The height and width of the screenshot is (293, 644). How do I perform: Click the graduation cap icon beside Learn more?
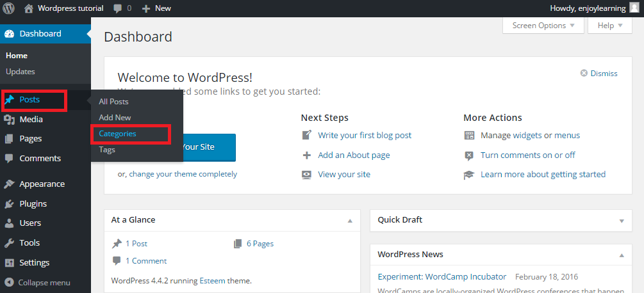pyautogui.click(x=469, y=175)
